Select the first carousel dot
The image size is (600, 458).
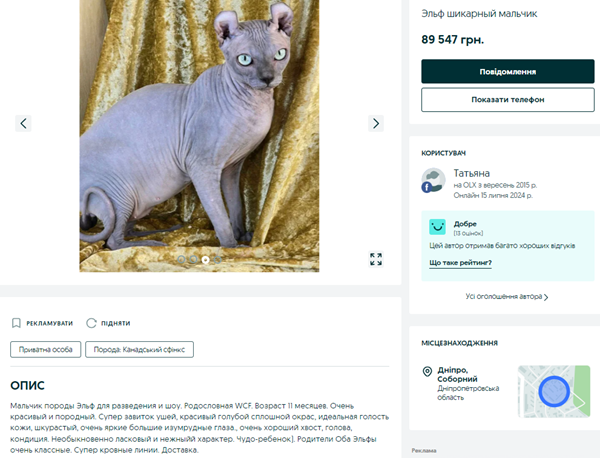pos(181,259)
